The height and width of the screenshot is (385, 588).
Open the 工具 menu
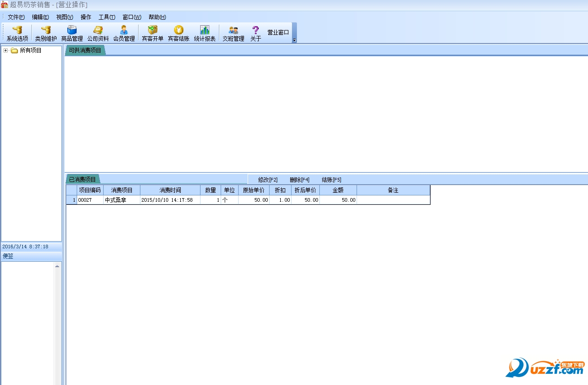coord(107,17)
